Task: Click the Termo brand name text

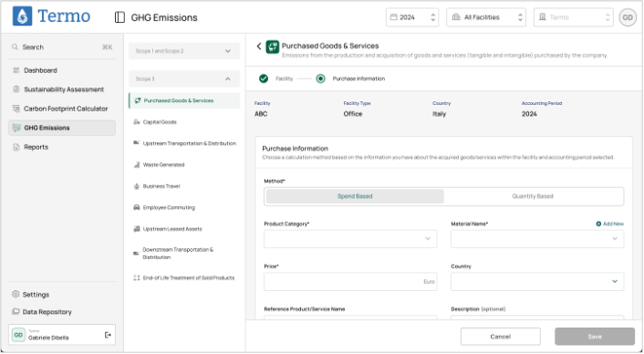Action: pos(64,16)
